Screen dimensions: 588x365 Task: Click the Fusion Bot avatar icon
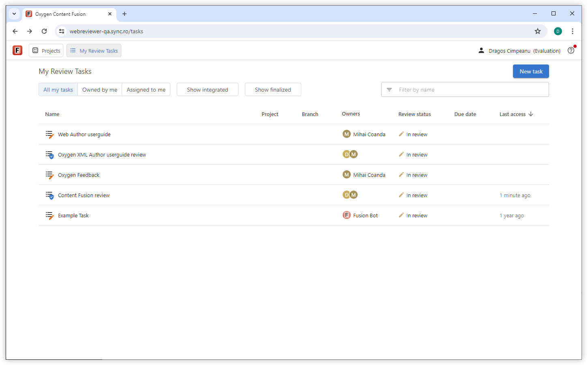tap(347, 215)
